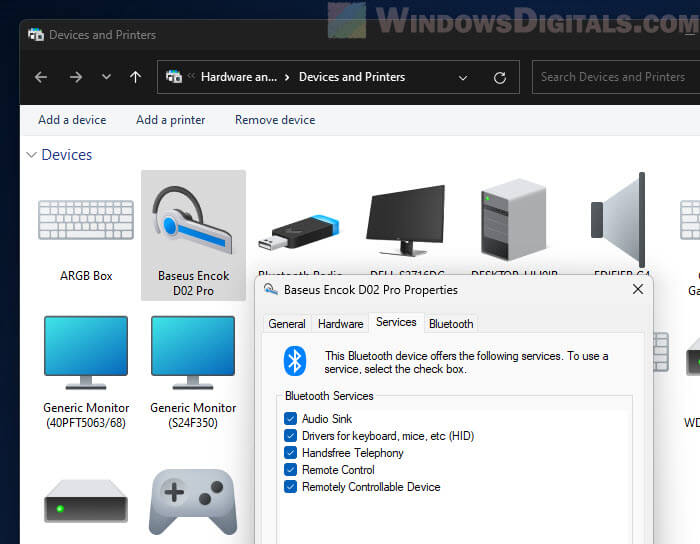
Task: Toggle the Audio Sink service checkbox
Action: click(x=290, y=419)
